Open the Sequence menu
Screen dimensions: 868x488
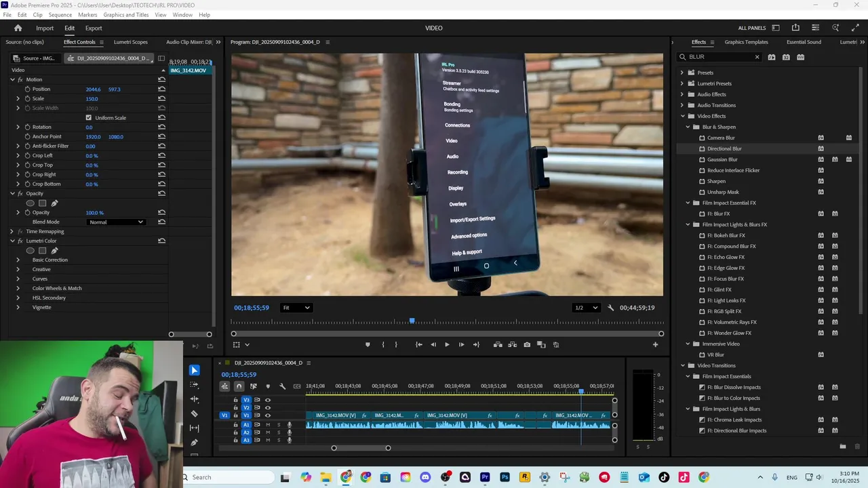click(60, 15)
